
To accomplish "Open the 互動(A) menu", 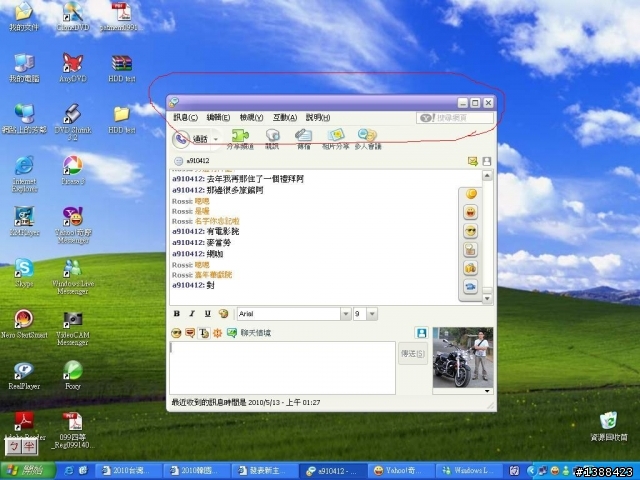I will [x=284, y=118].
